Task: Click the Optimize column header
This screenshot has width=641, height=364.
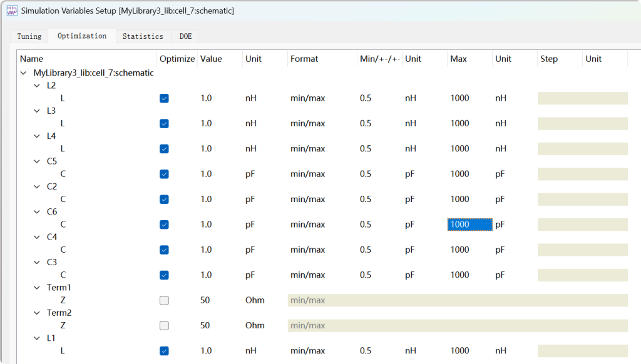Action: pyautogui.click(x=177, y=59)
